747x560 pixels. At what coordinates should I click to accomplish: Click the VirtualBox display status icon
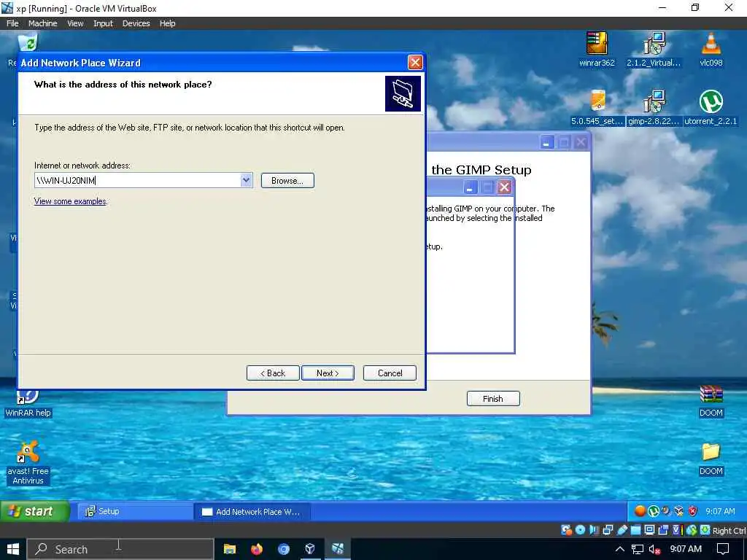pyautogui.click(x=649, y=530)
